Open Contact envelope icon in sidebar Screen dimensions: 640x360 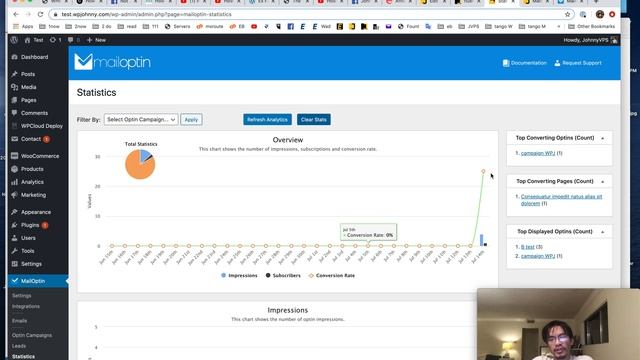tap(15, 139)
